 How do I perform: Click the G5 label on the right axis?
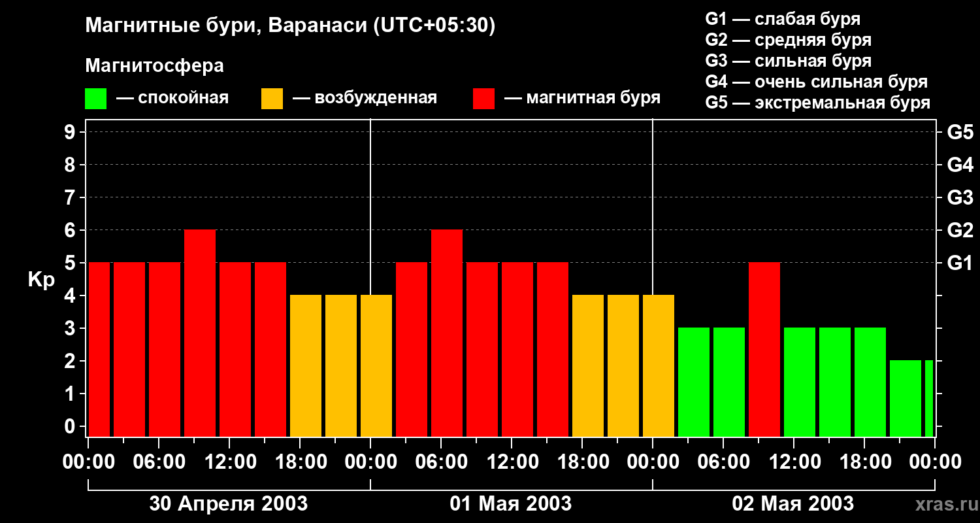coord(960,132)
